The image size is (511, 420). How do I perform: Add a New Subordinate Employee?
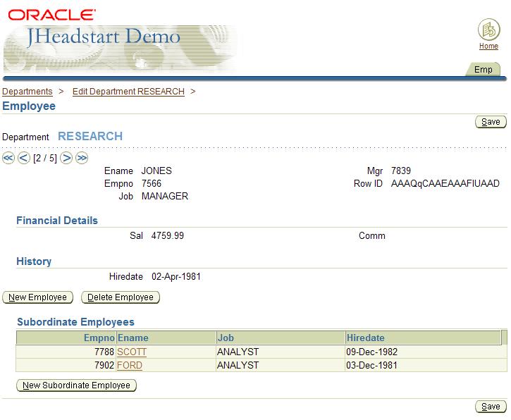pos(76,385)
